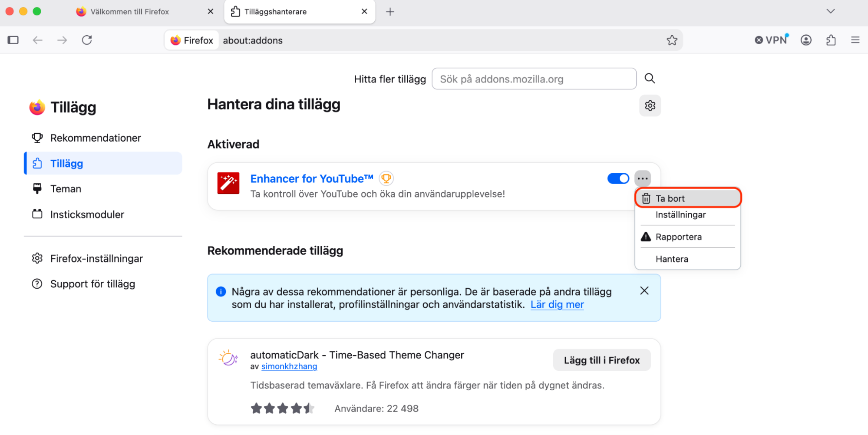Open the Lär dig mer link
This screenshot has height=435, width=868.
(557, 305)
